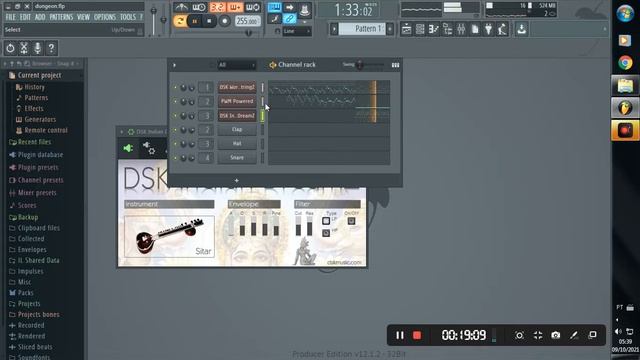Click the microphone one-click recording icon
640x360 pixels.
pyautogui.click(x=38, y=48)
